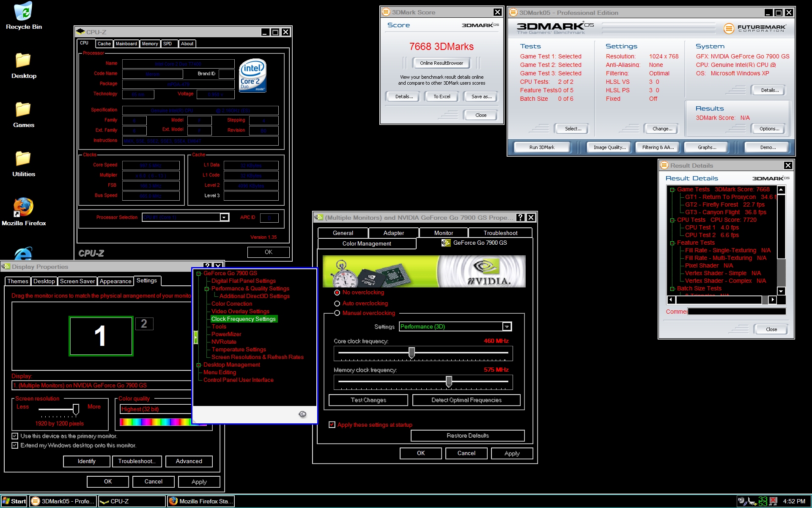The width and height of the screenshot is (812, 508).
Task: Click the Futuremark Corporation logo icon
Action: (x=729, y=28)
